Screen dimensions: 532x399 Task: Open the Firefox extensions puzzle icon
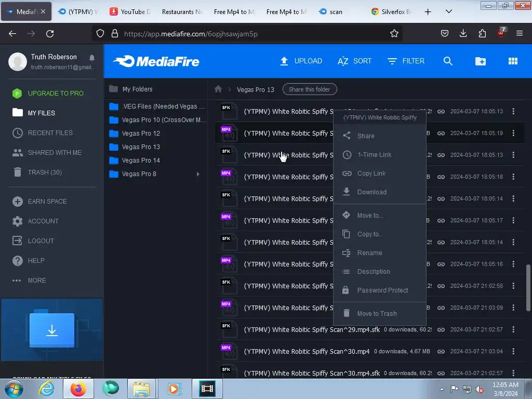tap(482, 33)
